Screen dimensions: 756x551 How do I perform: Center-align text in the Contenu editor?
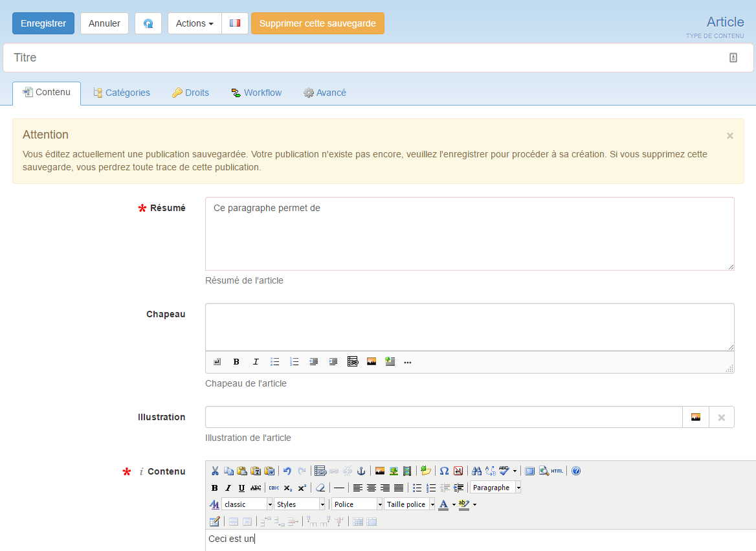click(x=372, y=488)
